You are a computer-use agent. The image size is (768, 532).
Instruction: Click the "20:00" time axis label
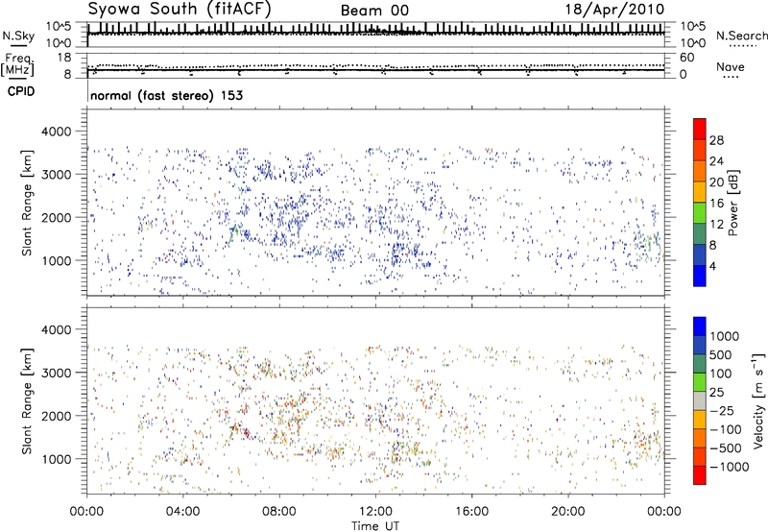click(x=568, y=512)
